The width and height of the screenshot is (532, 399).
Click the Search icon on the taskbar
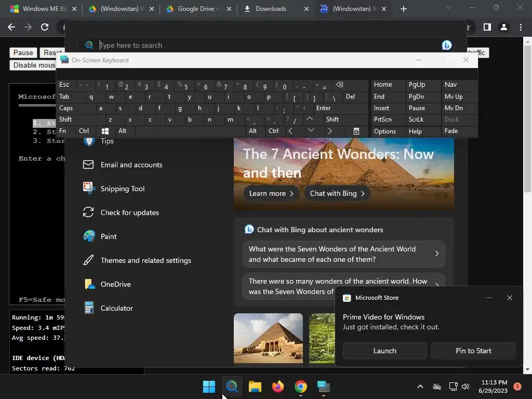pyautogui.click(x=232, y=387)
